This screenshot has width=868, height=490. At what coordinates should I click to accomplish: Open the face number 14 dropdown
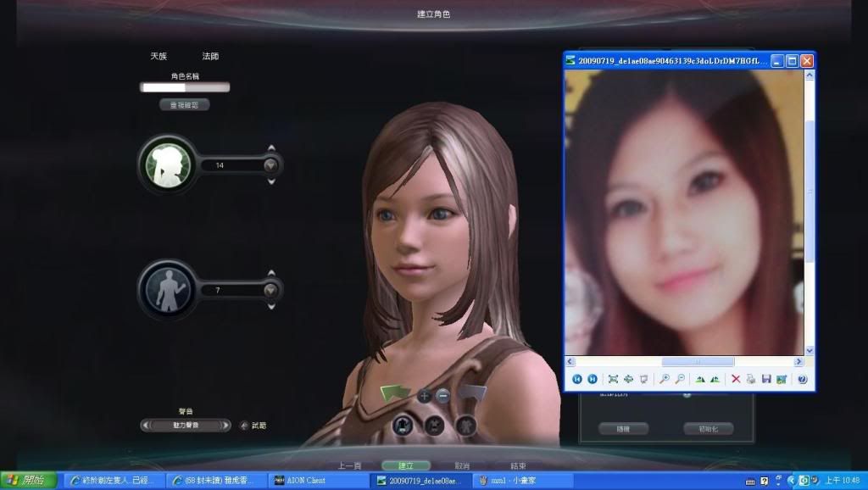[x=270, y=165]
